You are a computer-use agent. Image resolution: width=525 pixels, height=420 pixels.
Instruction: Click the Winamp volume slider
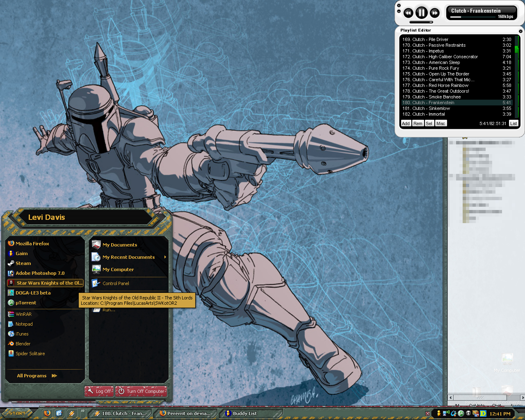(421, 22)
